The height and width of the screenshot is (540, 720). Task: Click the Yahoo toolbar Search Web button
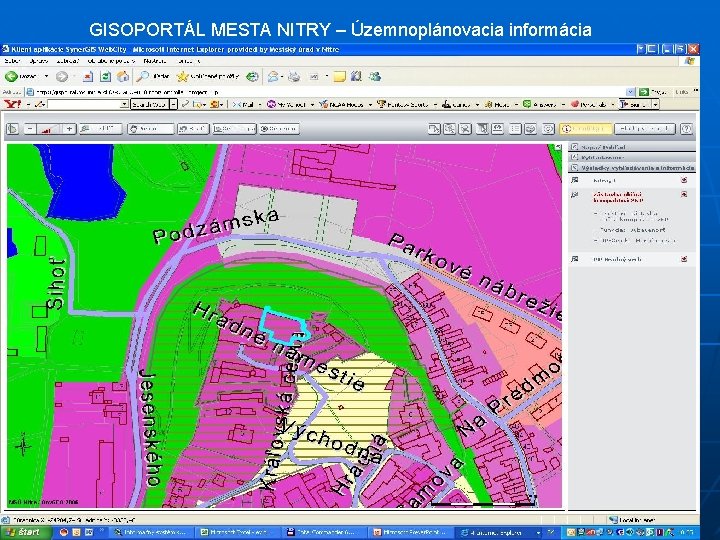tap(150, 105)
